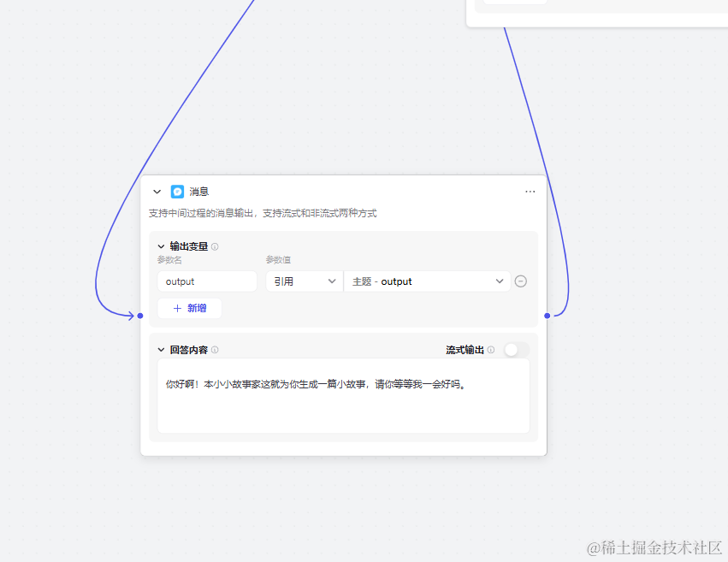
Task: Click into the 回答内容 text area
Action: coord(344,396)
